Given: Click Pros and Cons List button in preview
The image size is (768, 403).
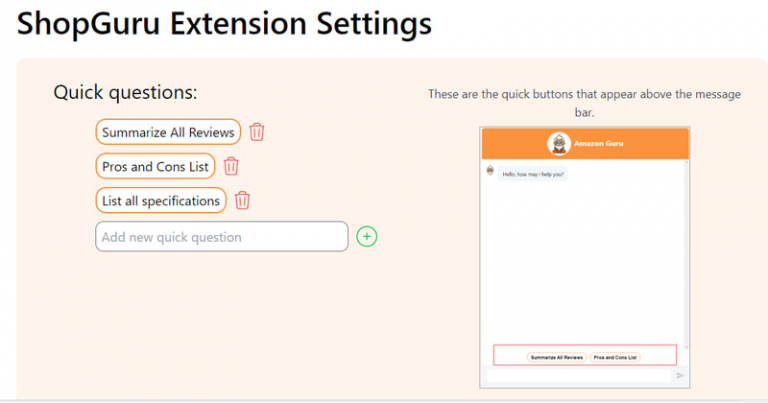Looking at the screenshot, I should 615,356.
